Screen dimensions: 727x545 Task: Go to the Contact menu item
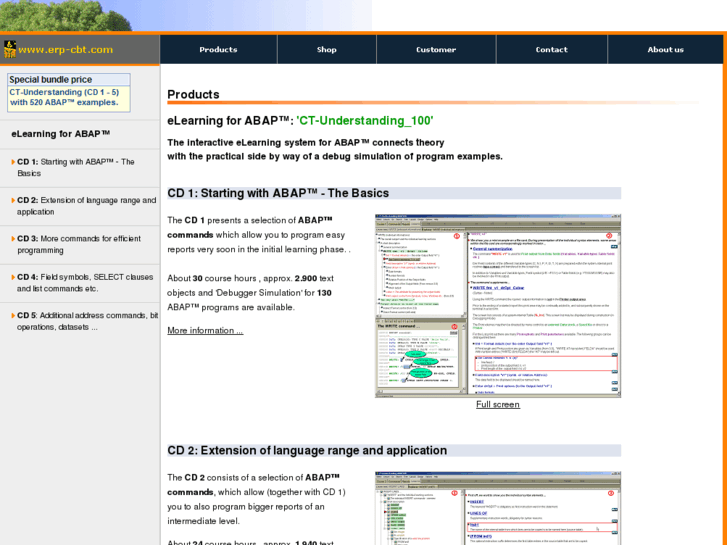tap(552, 50)
